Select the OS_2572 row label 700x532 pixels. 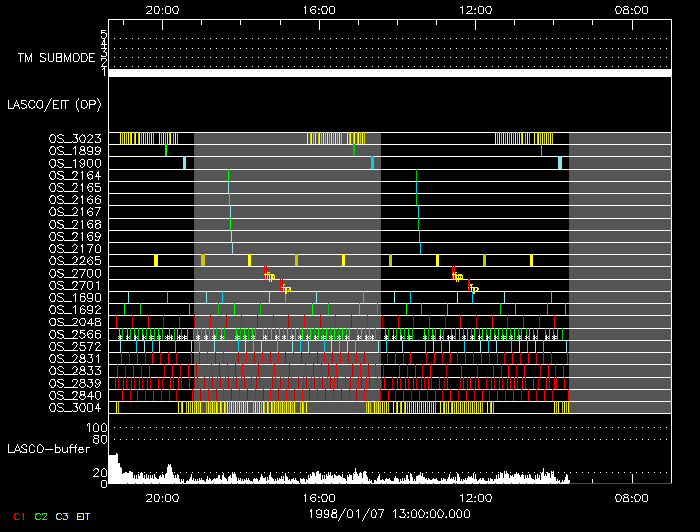[75, 346]
